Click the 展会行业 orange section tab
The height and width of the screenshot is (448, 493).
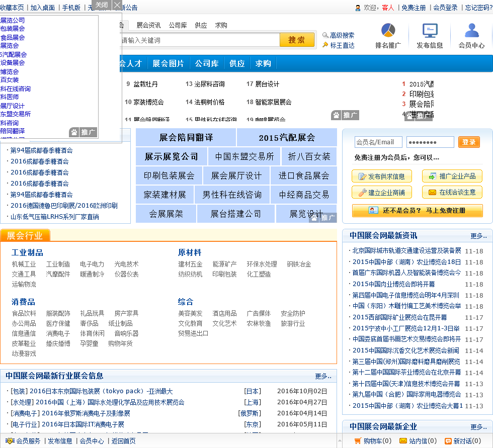click(x=25, y=235)
